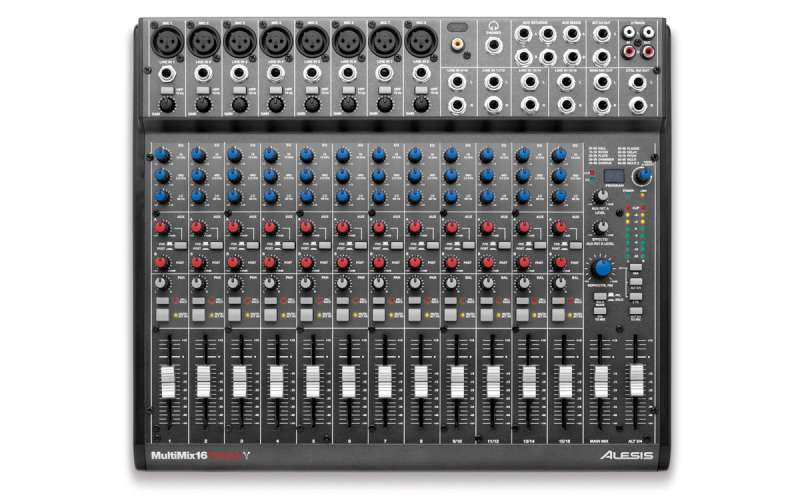
Task: Click the headphones output jack
Action: click(494, 46)
